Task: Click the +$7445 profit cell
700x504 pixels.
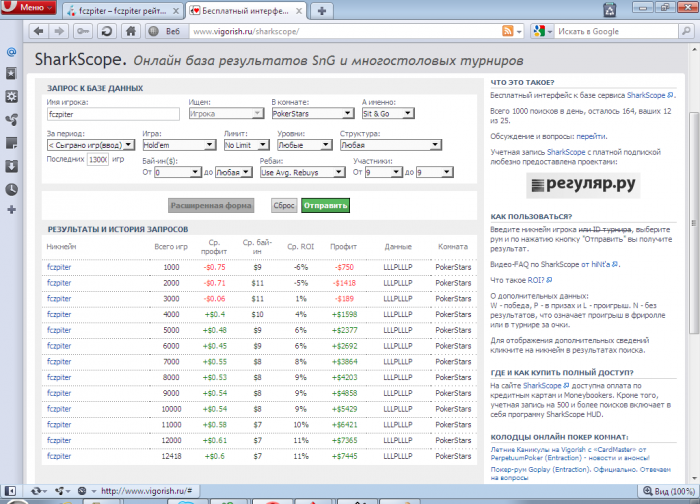Action: (345, 456)
